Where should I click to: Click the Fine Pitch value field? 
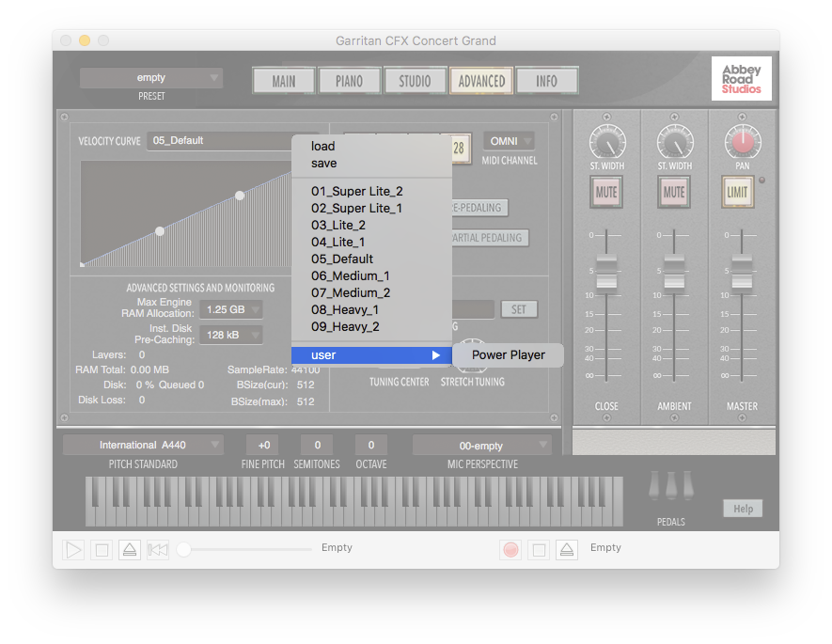[x=264, y=445]
